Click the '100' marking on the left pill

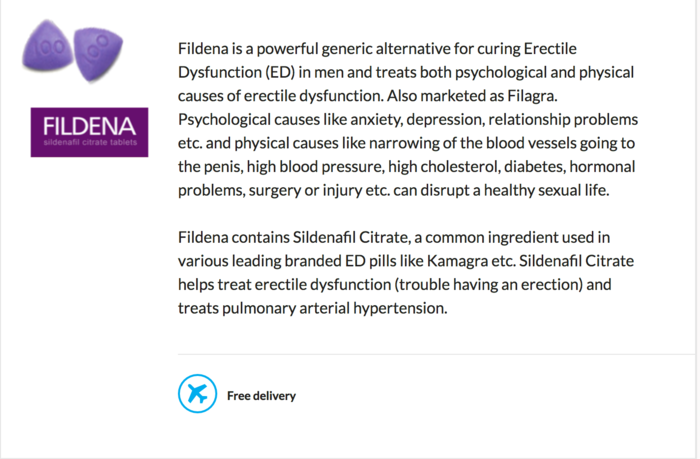[x=48, y=48]
